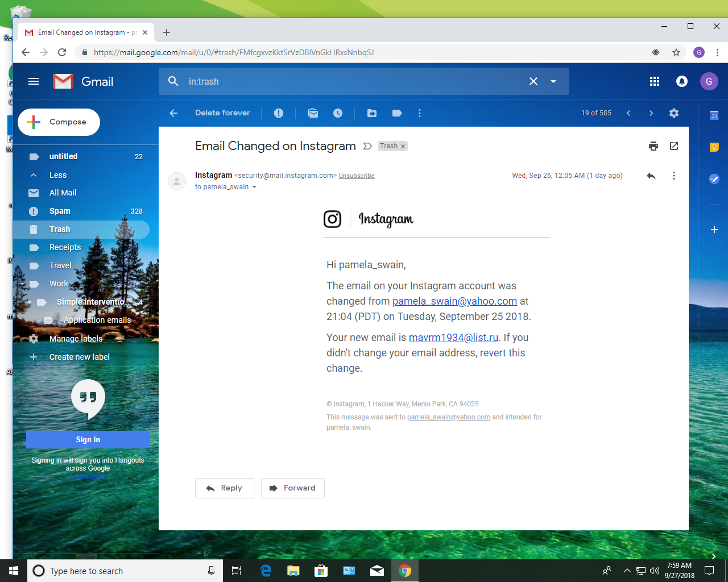Get add-ons with the plus icon
This screenshot has height=582, width=728.
coord(714,230)
